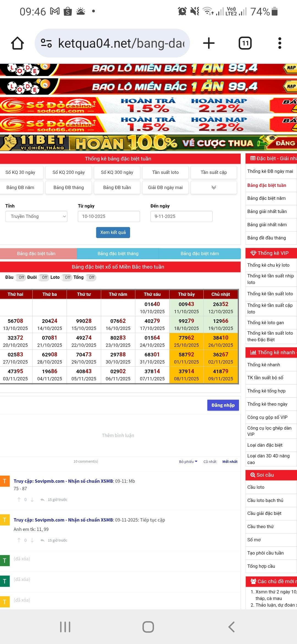Expand more stats options with chevron button
This screenshot has height=644, width=297.
tap(214, 187)
